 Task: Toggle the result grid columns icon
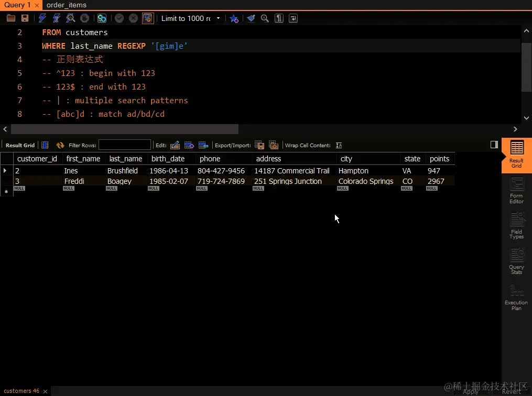45,145
